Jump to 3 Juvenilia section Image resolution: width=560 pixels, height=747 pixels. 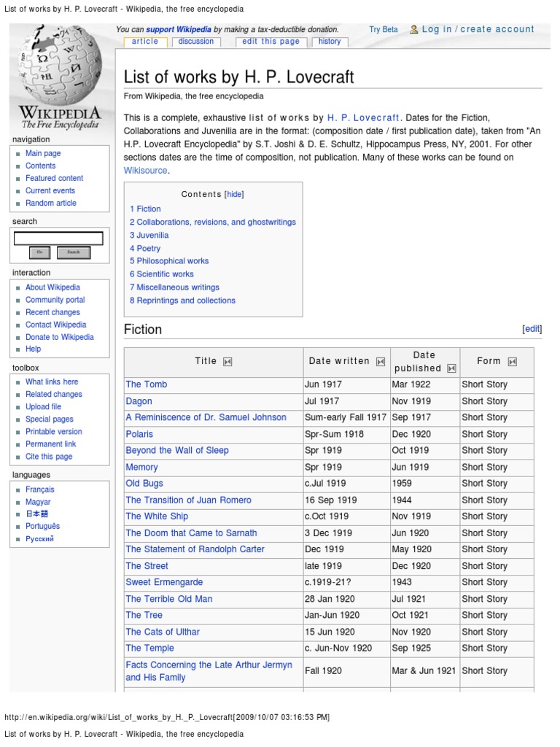(149, 236)
